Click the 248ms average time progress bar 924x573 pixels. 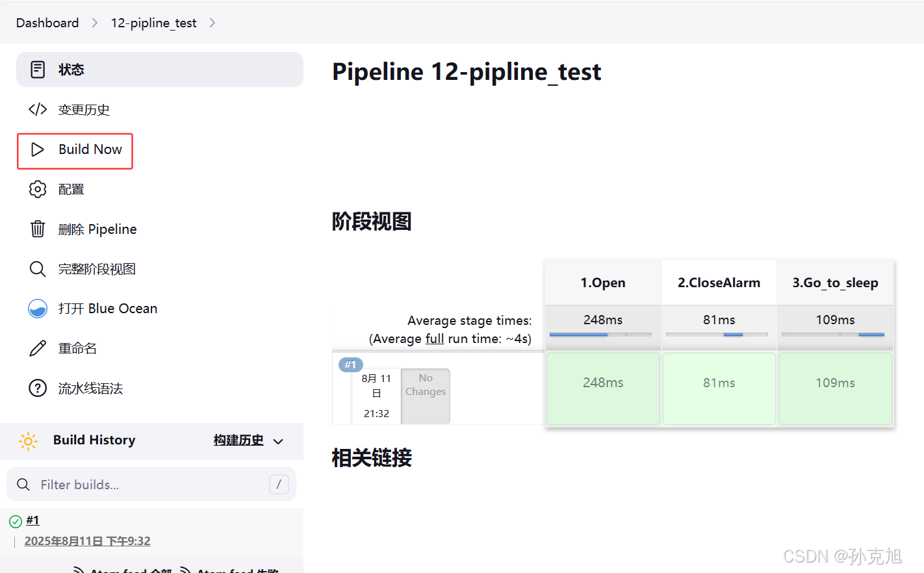click(600, 335)
